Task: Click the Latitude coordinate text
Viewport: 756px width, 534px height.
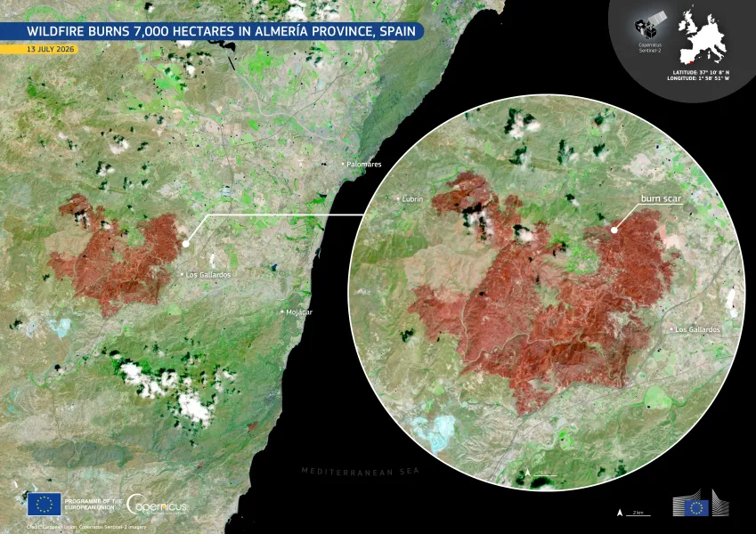Action: coord(701,72)
